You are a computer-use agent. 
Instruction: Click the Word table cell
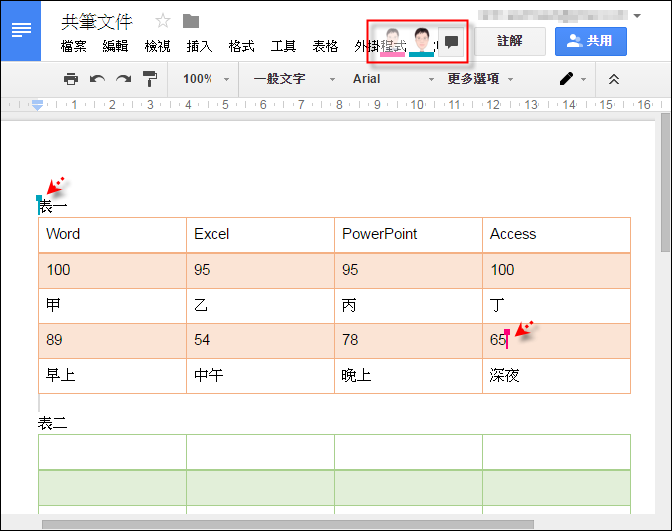[112, 235]
